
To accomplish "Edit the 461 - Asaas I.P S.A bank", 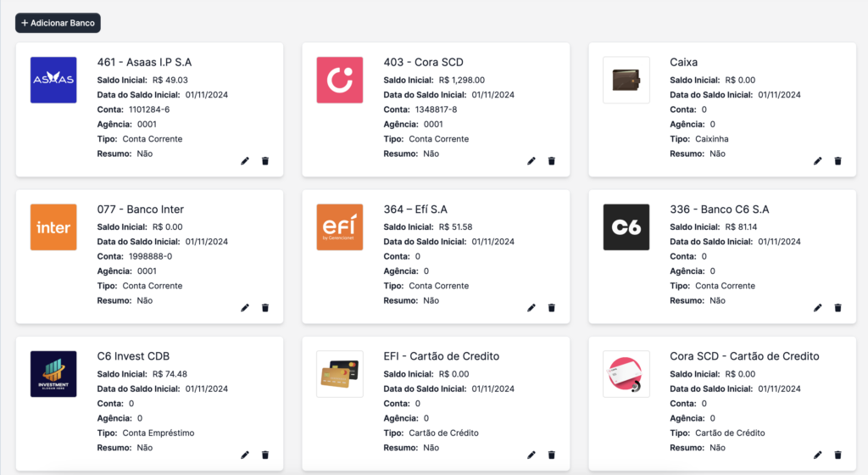I will (x=245, y=161).
